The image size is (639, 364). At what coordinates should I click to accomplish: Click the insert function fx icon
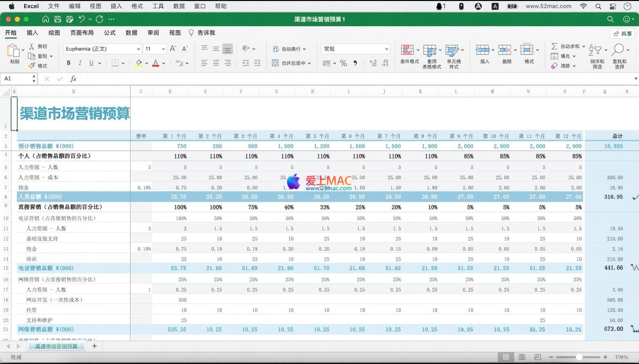[x=73, y=79]
